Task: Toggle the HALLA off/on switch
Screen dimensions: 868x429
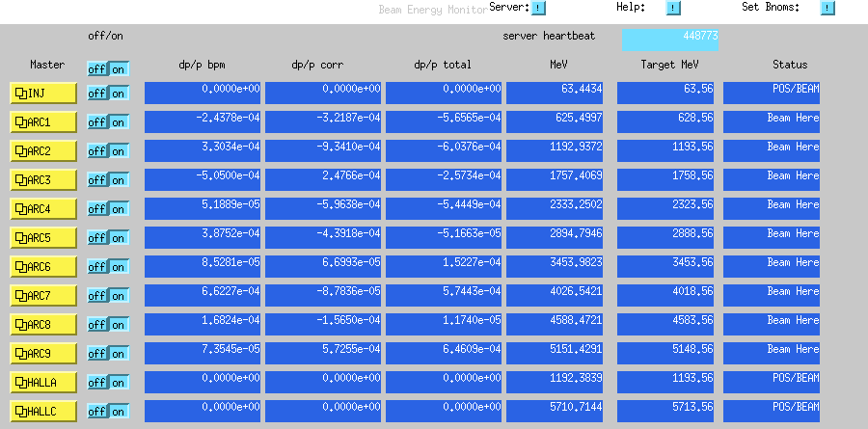Action: click(x=108, y=382)
